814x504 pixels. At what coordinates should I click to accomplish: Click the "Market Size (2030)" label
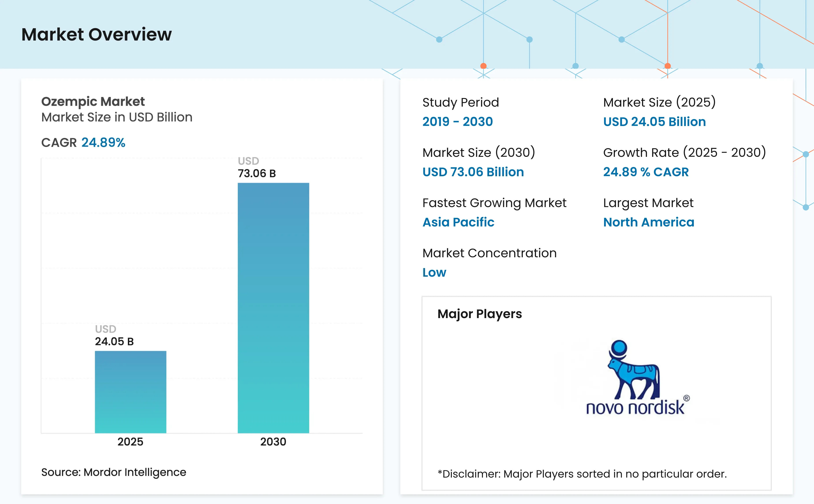(479, 153)
